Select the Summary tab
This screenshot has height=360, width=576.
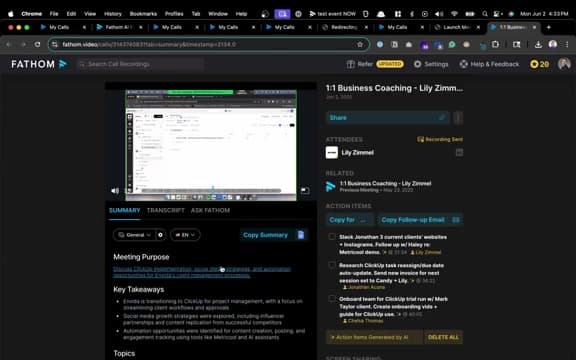125,210
